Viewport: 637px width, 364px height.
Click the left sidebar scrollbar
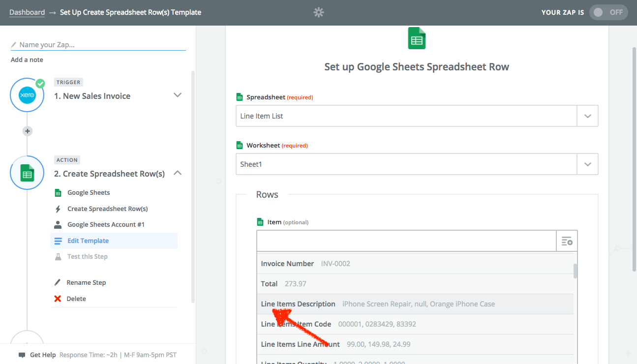(193, 187)
